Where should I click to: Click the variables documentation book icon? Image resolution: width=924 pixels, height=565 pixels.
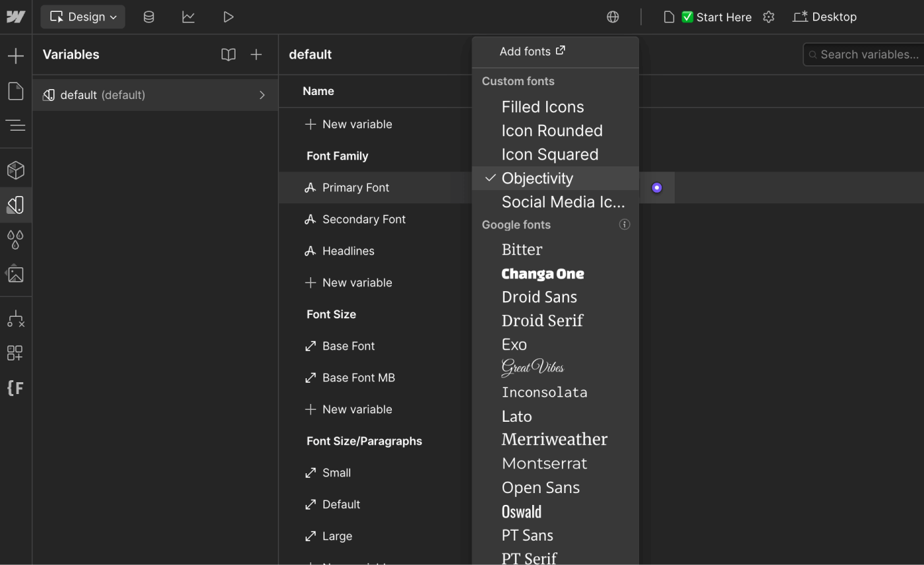coord(228,55)
